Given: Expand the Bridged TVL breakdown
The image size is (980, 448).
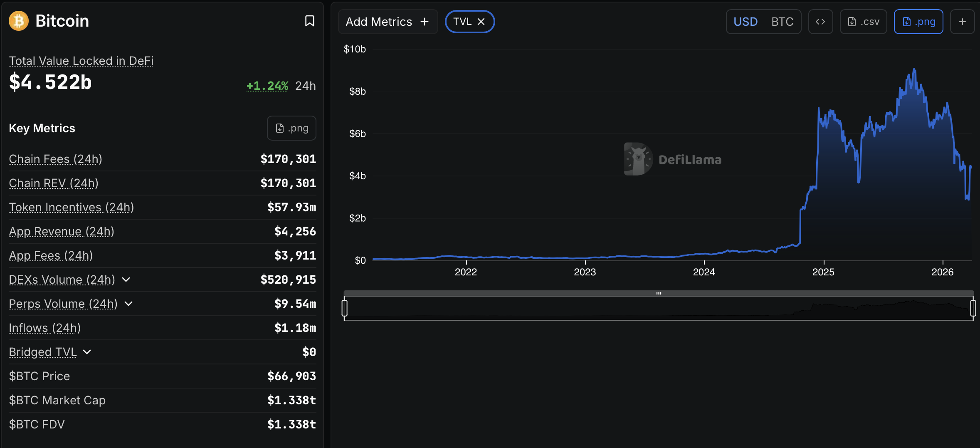Looking at the screenshot, I should point(87,352).
